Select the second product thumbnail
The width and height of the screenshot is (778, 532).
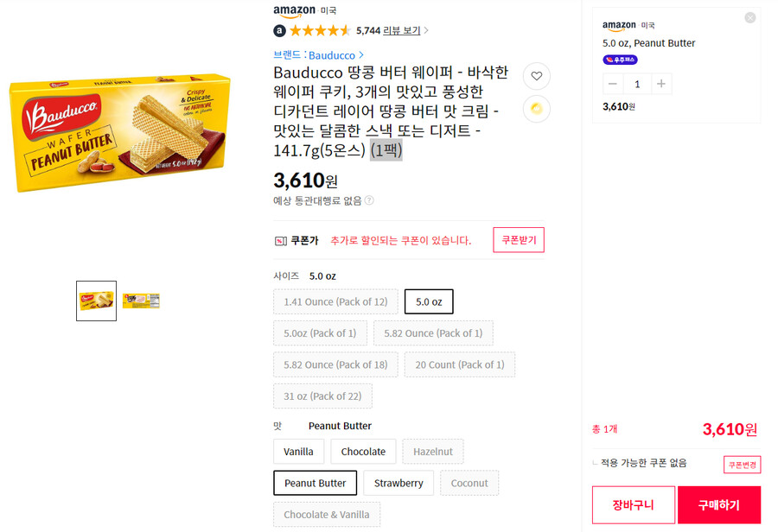coord(141,300)
